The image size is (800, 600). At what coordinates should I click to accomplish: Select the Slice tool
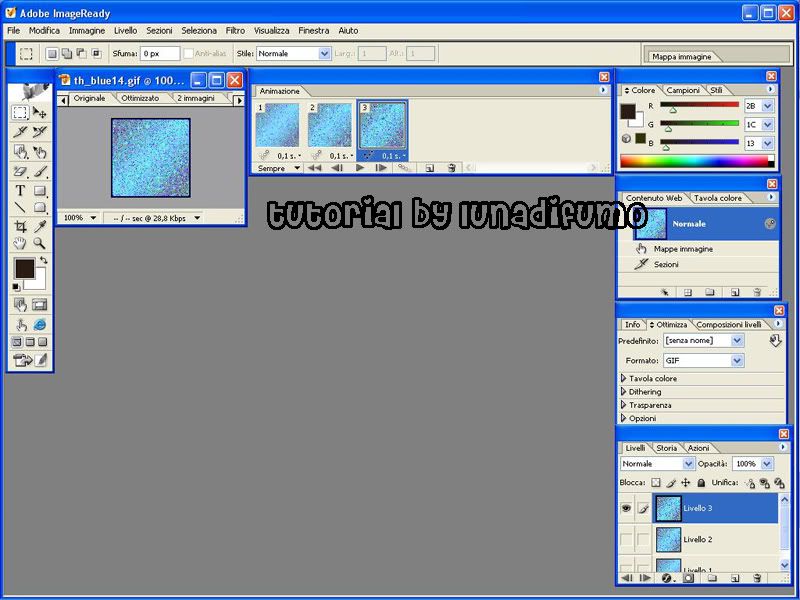coord(20,132)
